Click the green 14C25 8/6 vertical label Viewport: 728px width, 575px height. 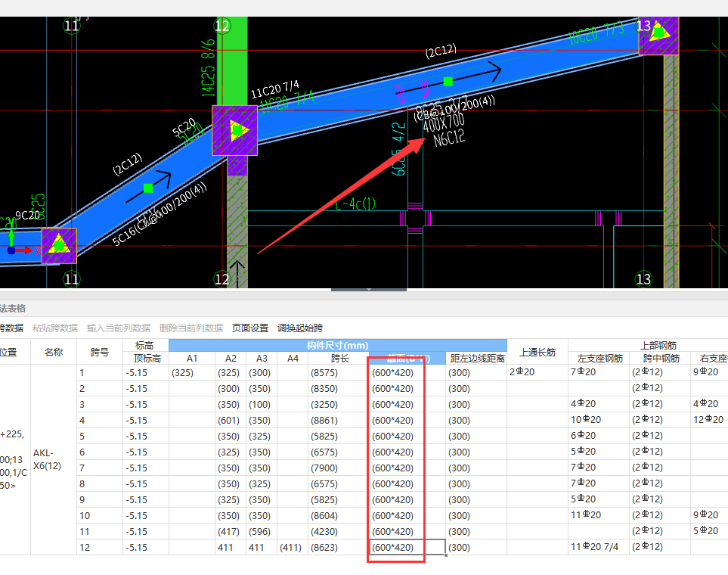pos(208,68)
